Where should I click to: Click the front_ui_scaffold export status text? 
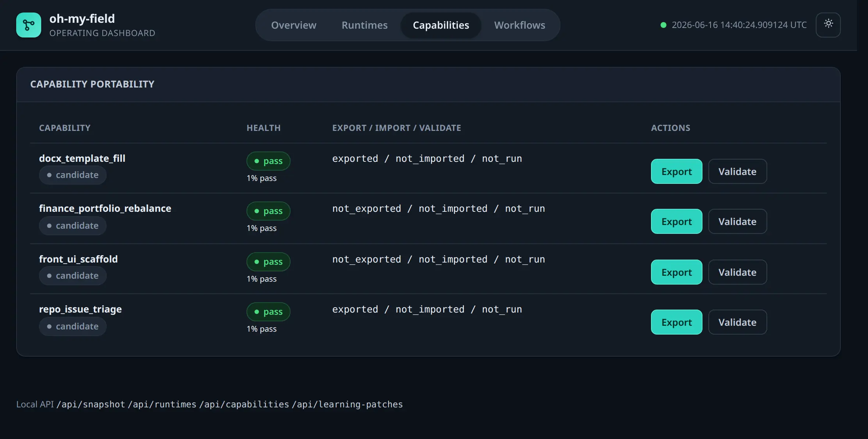point(438,259)
